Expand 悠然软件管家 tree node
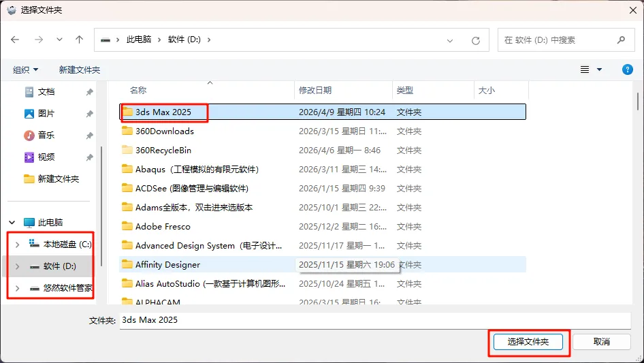 (17, 288)
